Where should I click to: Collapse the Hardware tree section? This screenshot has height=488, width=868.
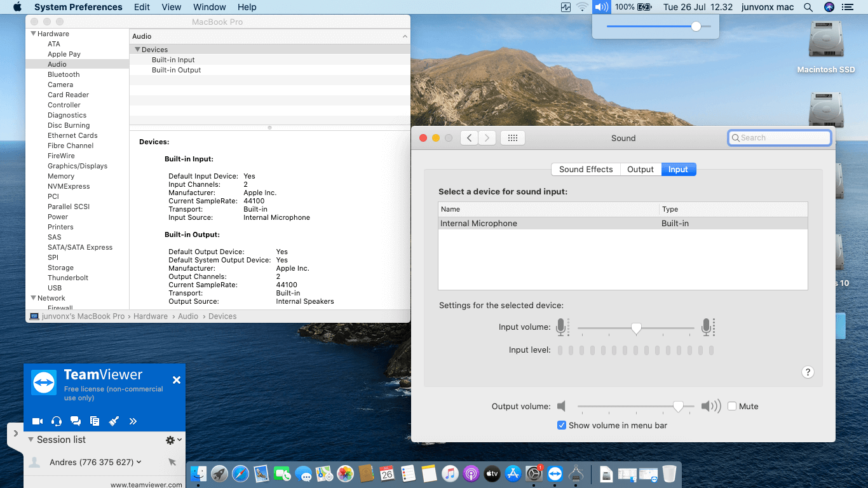[x=34, y=34]
